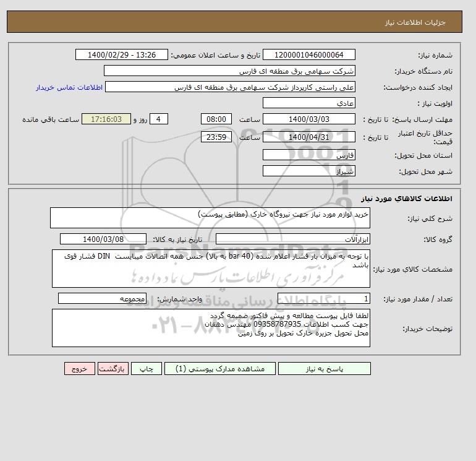Click the مهلت ارسال پاسخ label

[422, 119]
